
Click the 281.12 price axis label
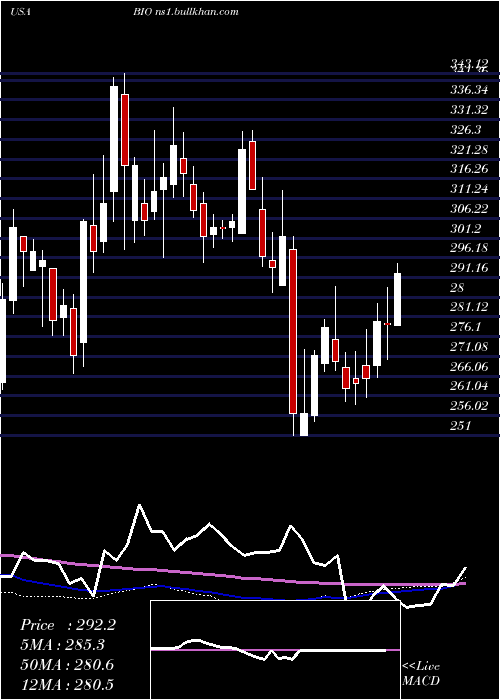(469, 307)
